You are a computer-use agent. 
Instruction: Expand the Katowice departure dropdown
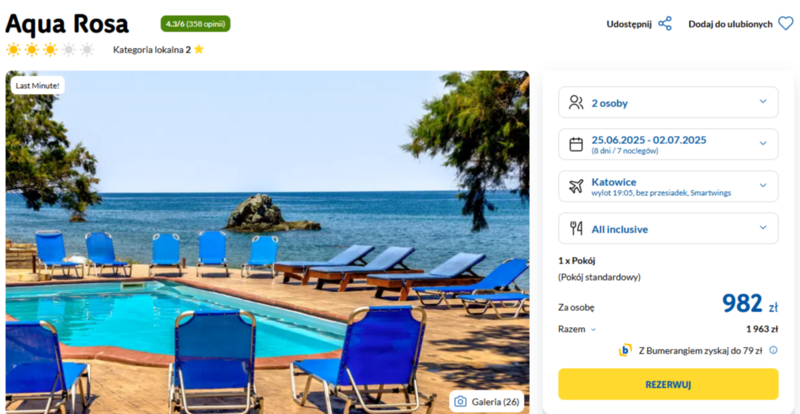668,186
